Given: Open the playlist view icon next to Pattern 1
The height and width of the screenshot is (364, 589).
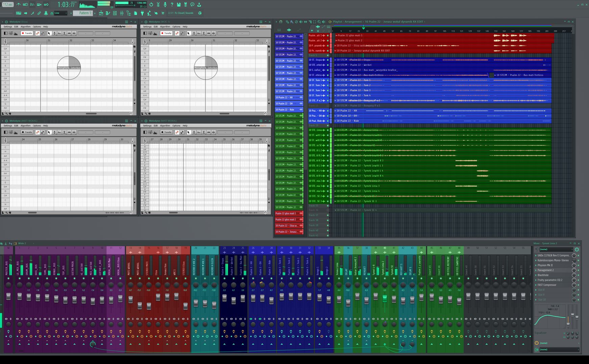Looking at the screenshot, I should [101, 13].
